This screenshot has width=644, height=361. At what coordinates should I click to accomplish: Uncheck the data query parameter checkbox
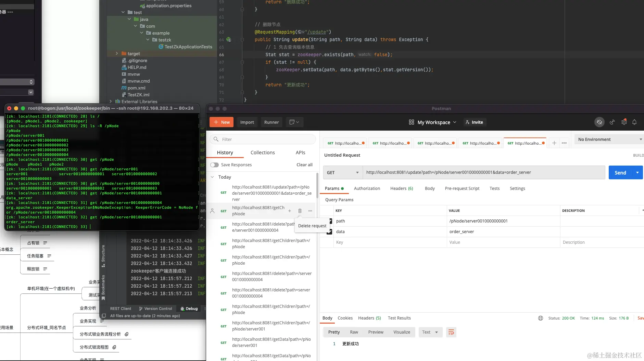tap(330, 232)
